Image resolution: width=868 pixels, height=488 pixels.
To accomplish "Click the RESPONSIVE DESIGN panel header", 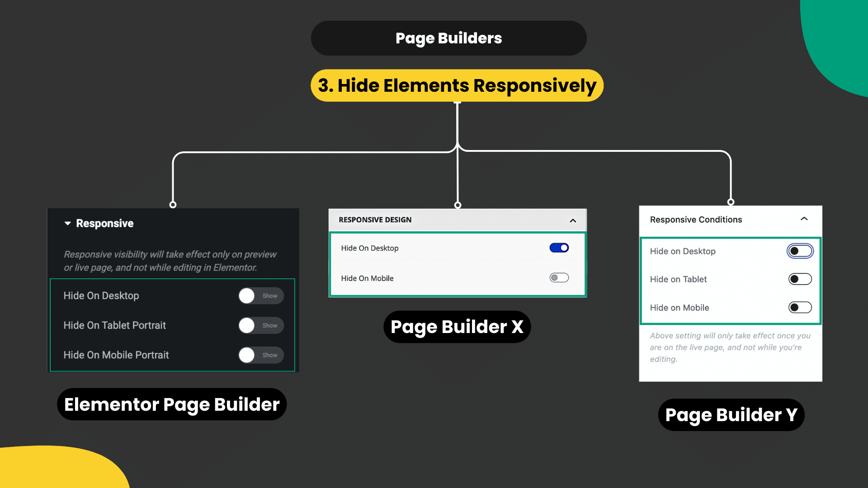I will click(375, 220).
